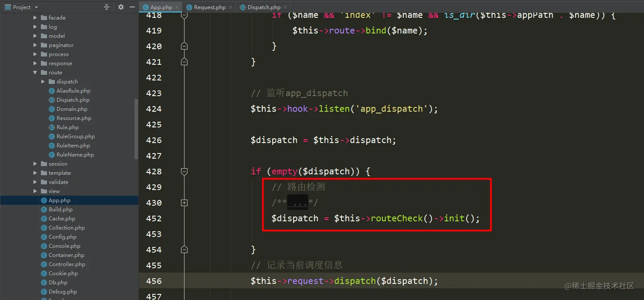Open Collection.php from project tree
The image size is (644, 300).
67,228
